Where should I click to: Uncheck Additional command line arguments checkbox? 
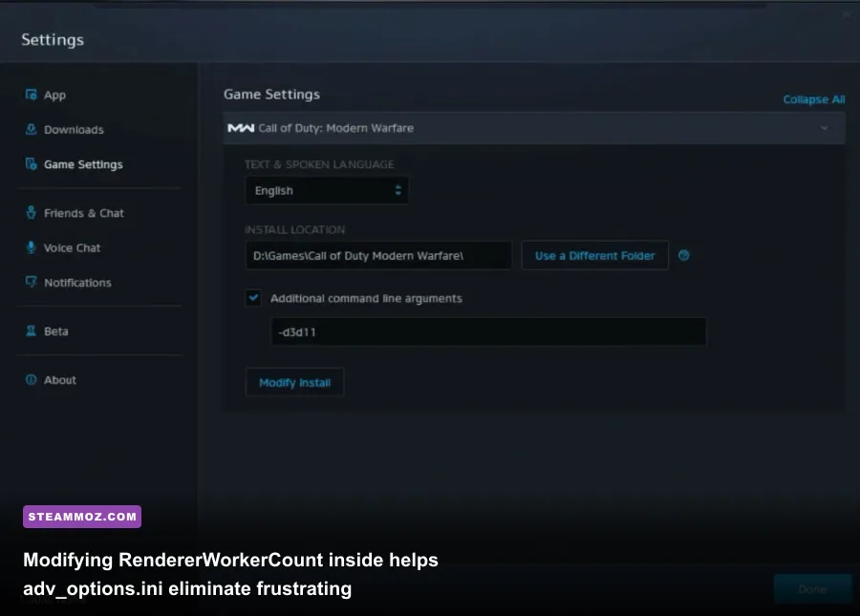[x=253, y=298]
